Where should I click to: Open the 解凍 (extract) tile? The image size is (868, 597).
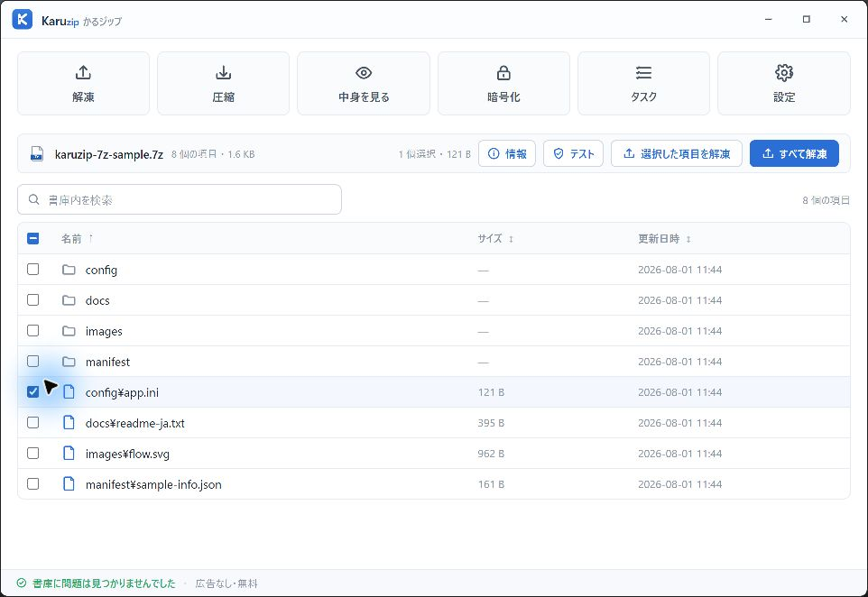(83, 84)
